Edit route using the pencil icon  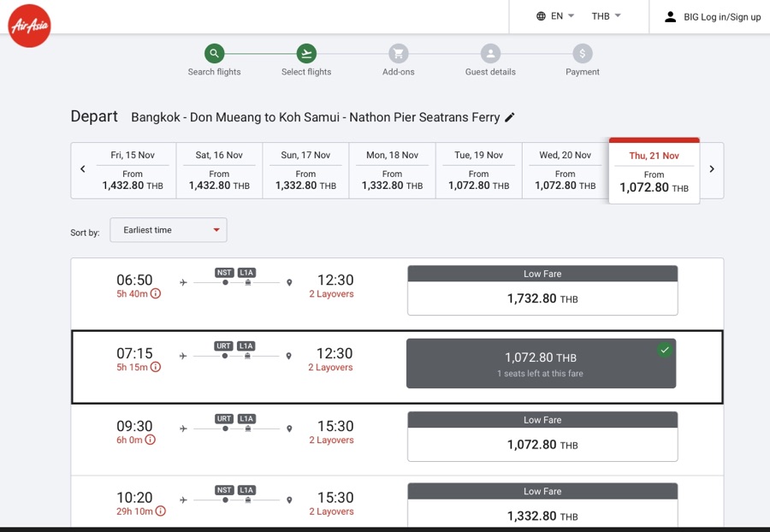[510, 117]
